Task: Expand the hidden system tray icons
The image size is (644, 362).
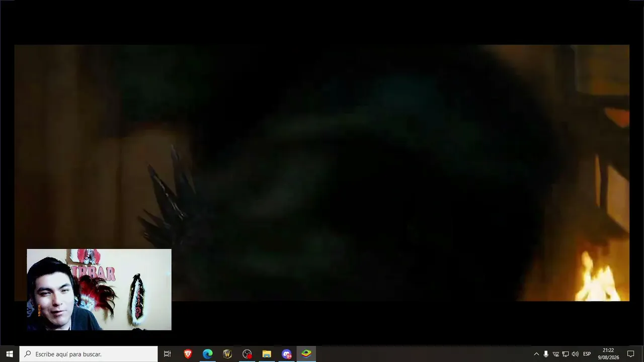Action: (536, 354)
